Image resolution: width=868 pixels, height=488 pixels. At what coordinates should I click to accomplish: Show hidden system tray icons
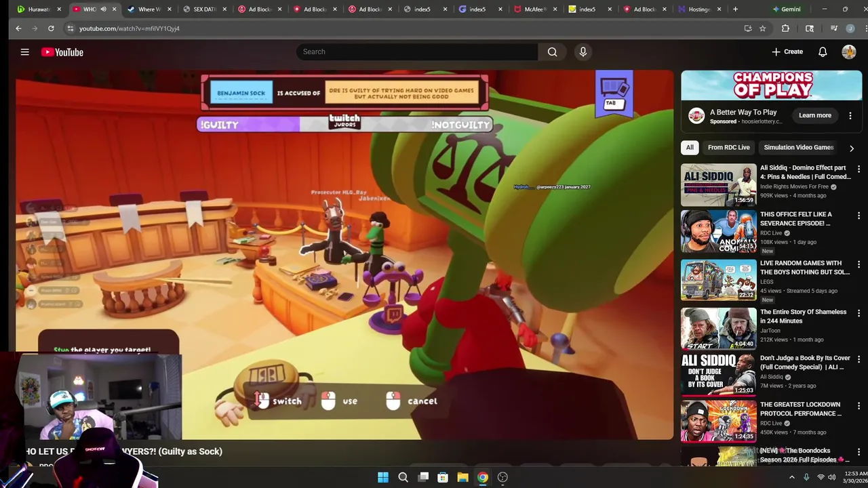[791, 477]
